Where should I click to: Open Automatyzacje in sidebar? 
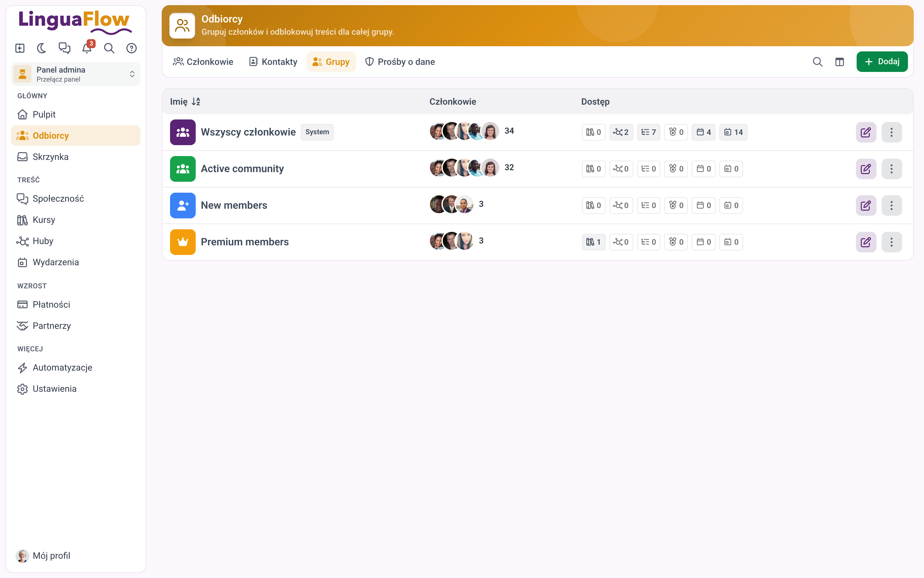pyautogui.click(x=76, y=368)
